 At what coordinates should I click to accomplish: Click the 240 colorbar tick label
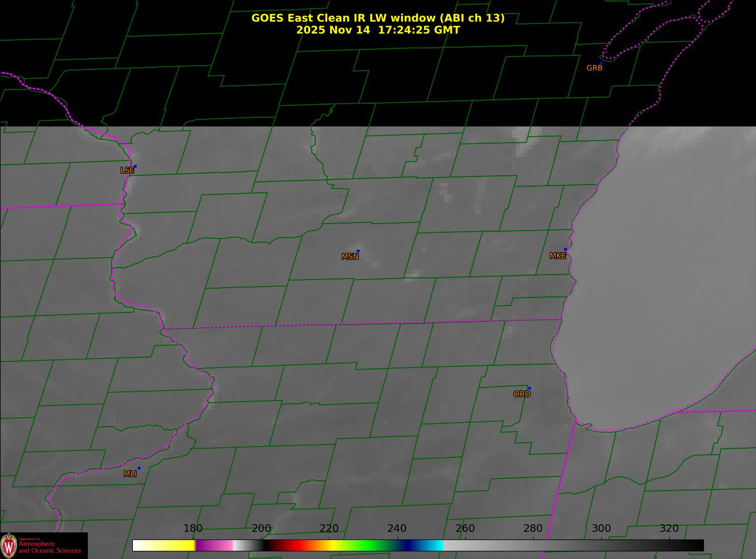click(x=397, y=529)
